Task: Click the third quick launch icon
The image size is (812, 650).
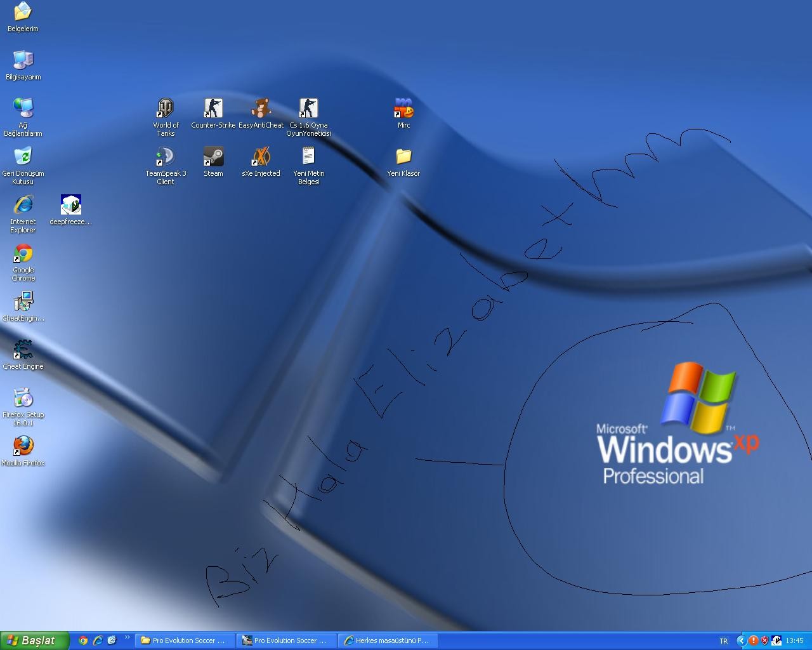Action: click(x=112, y=640)
